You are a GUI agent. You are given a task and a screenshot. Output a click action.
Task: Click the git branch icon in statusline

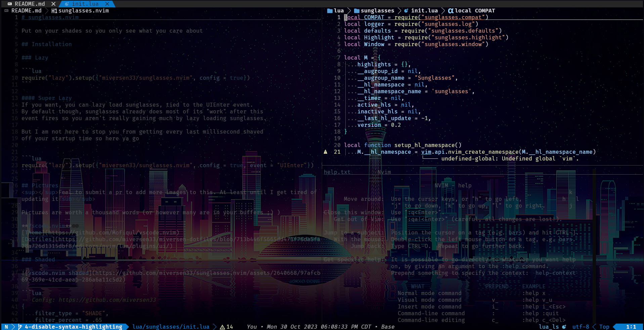20,327
